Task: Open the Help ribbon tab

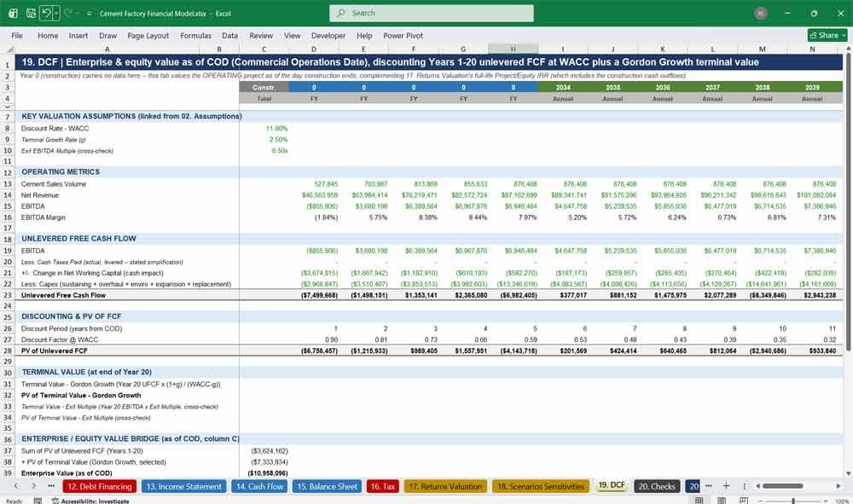Action: pos(364,35)
